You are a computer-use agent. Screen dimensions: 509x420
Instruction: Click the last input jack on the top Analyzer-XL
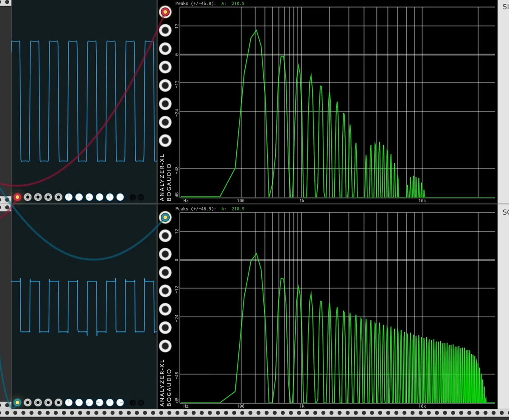tap(165, 140)
